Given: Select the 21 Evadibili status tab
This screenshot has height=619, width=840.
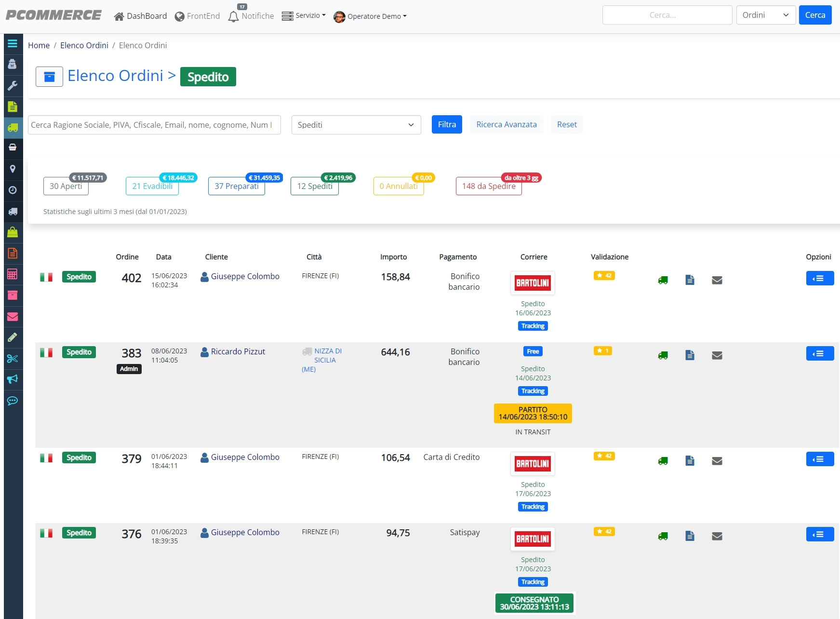Looking at the screenshot, I should [152, 186].
